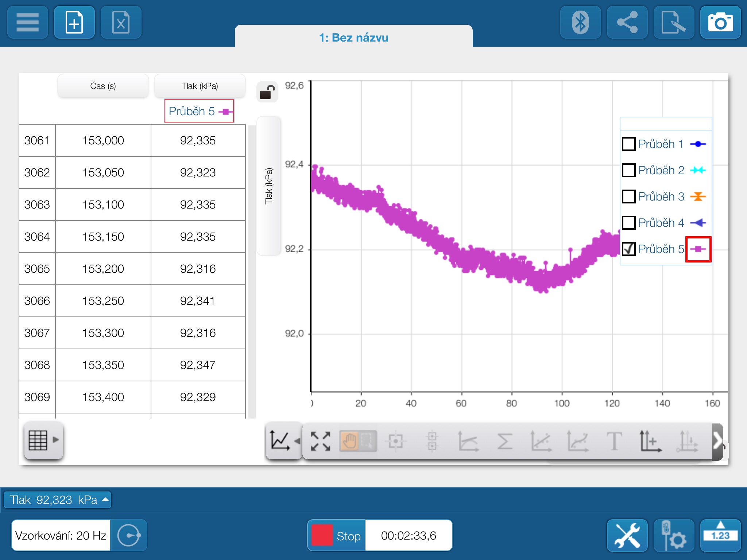Expand graph toolbar with right chevron

(717, 441)
